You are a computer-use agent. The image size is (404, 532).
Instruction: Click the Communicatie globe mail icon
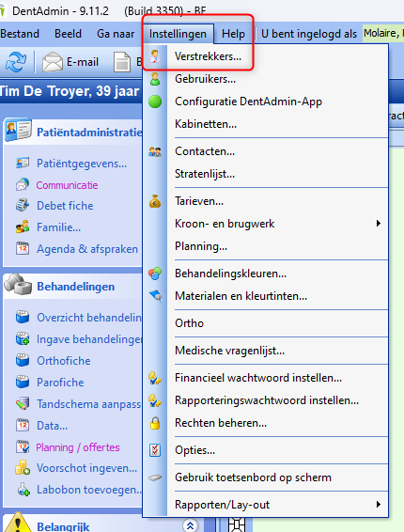click(23, 185)
